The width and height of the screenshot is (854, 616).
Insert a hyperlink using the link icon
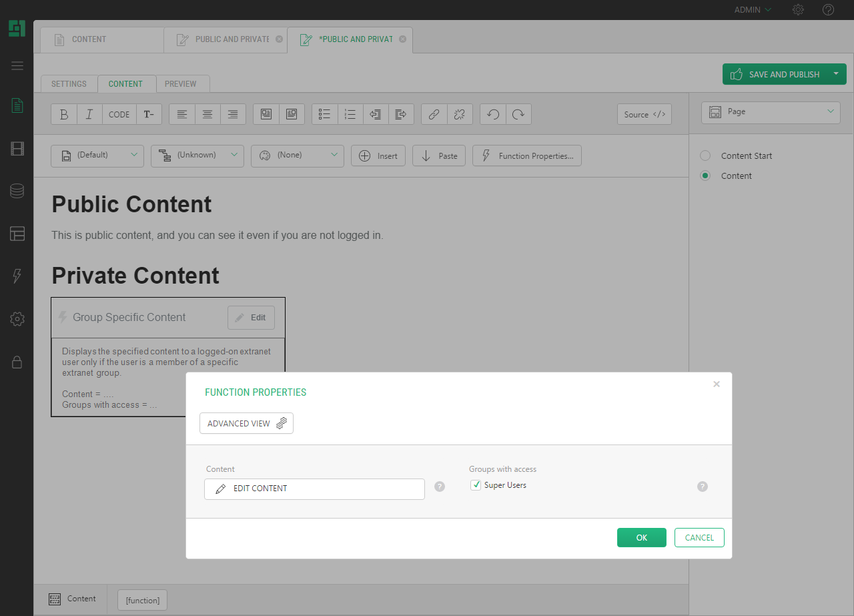tap(434, 114)
